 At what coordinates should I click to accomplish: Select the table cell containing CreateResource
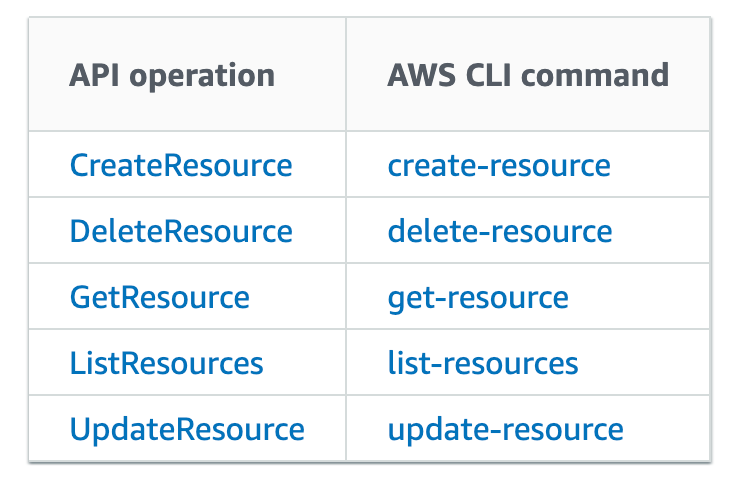pyautogui.click(x=187, y=164)
